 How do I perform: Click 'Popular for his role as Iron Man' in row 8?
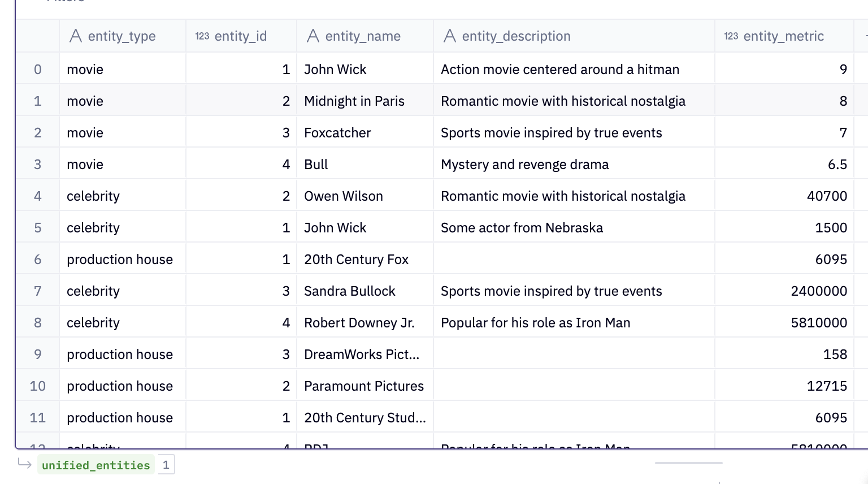(535, 323)
